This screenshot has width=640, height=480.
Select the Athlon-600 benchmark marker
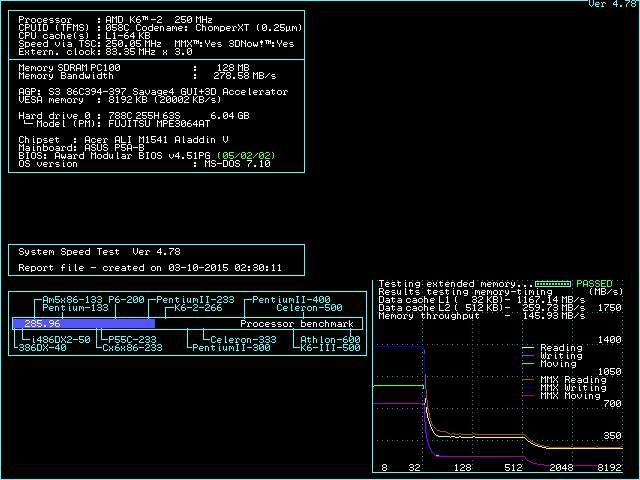(x=330, y=340)
